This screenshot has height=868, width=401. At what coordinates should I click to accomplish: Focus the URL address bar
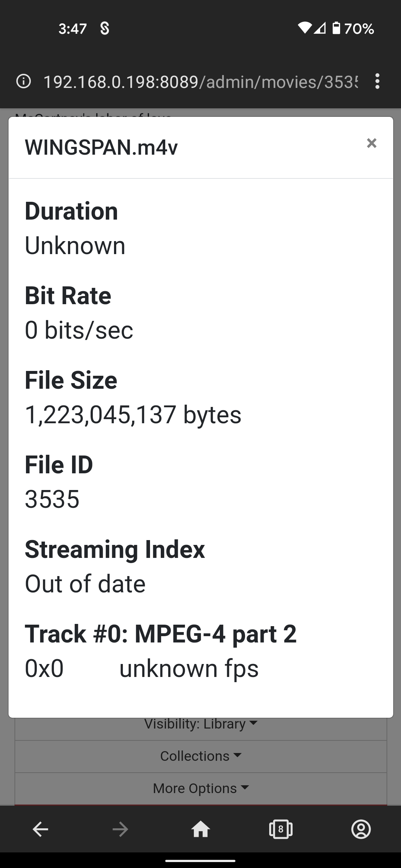tap(200, 81)
